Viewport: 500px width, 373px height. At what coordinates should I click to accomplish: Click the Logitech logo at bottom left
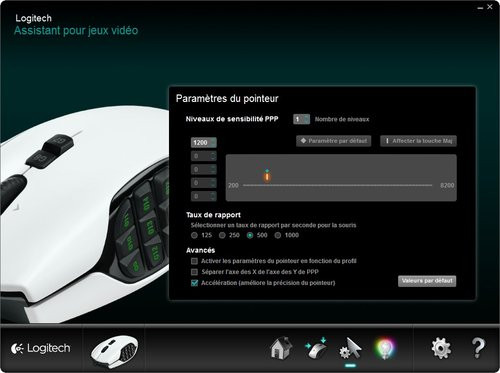tap(41, 349)
